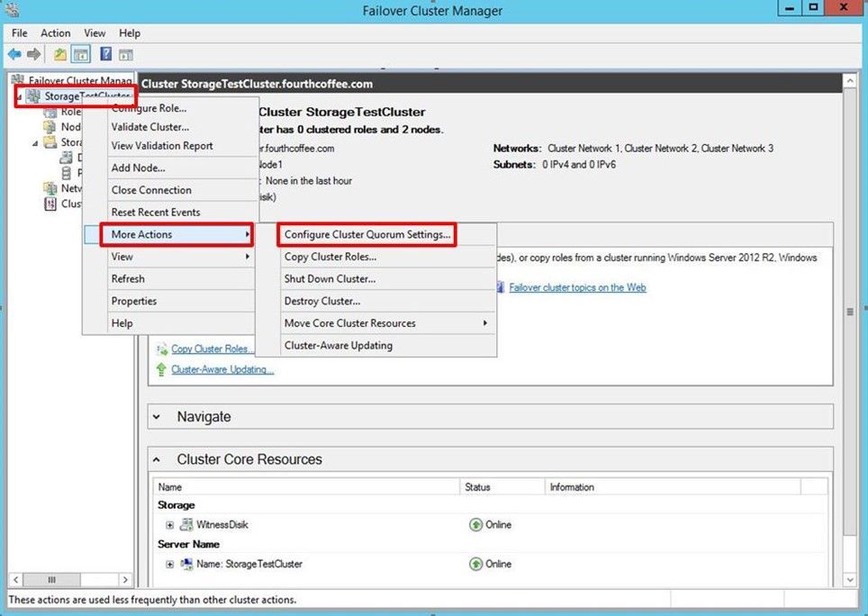Open the View menu in menu bar
The image size is (868, 616).
coord(95,33)
